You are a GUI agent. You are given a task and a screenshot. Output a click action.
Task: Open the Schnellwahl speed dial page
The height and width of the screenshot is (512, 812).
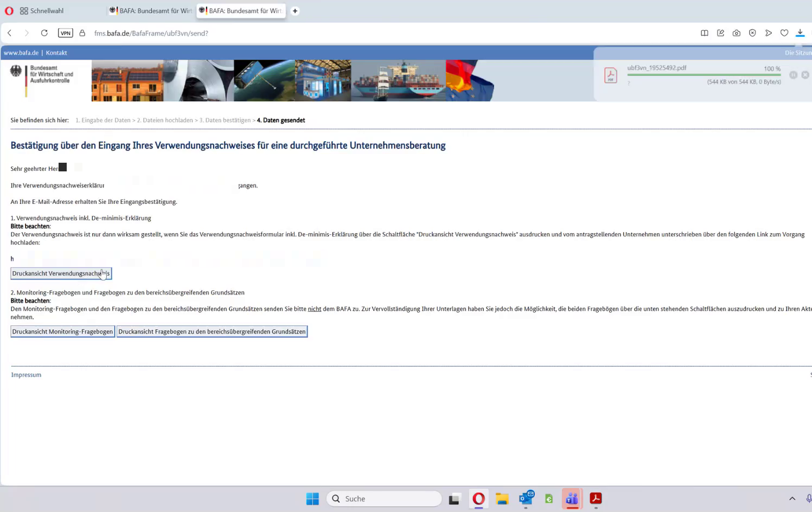[x=42, y=11]
